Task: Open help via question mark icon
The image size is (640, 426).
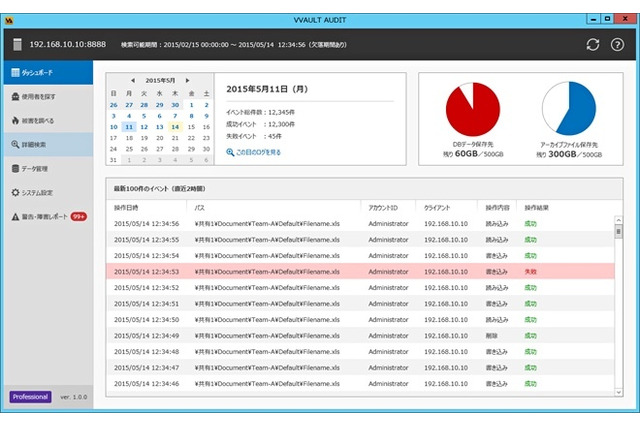Action: (616, 45)
